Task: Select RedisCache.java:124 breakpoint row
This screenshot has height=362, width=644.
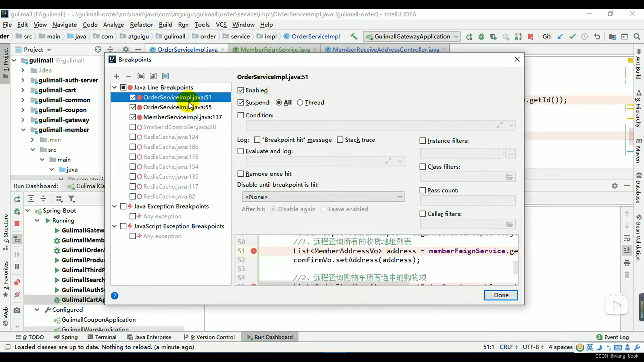Action: point(171,137)
